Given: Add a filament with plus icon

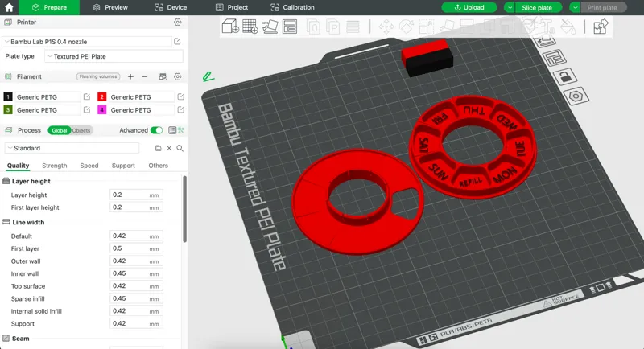Looking at the screenshot, I should tap(130, 76).
